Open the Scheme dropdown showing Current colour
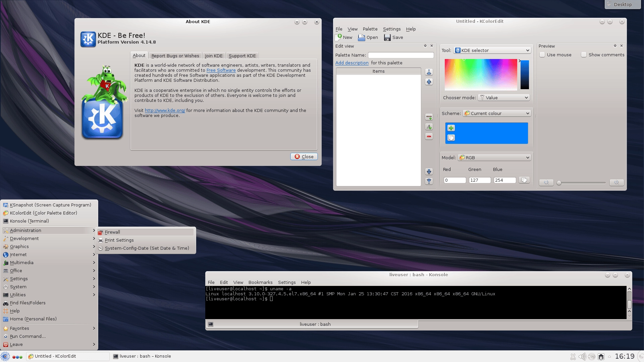The width and height of the screenshot is (644, 362). pyautogui.click(x=497, y=113)
